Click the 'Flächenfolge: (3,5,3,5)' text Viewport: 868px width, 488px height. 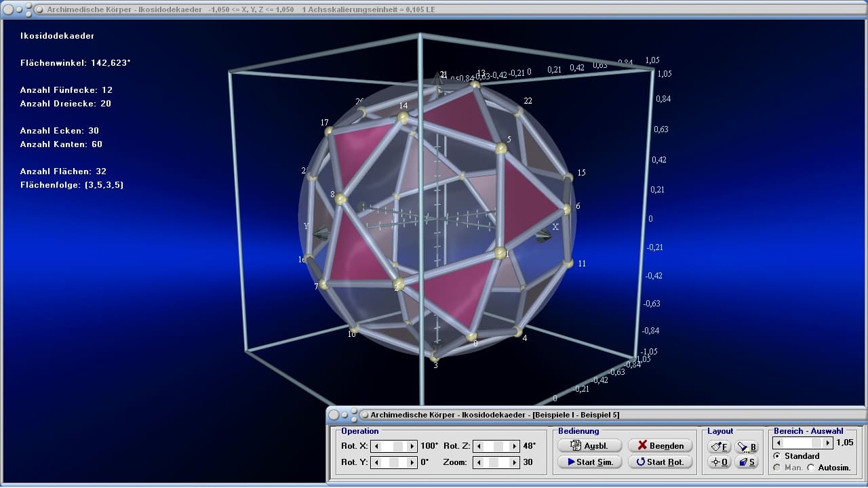tap(72, 184)
